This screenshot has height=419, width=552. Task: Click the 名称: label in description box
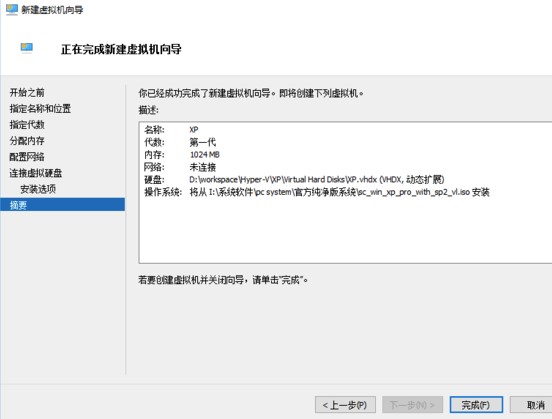154,130
